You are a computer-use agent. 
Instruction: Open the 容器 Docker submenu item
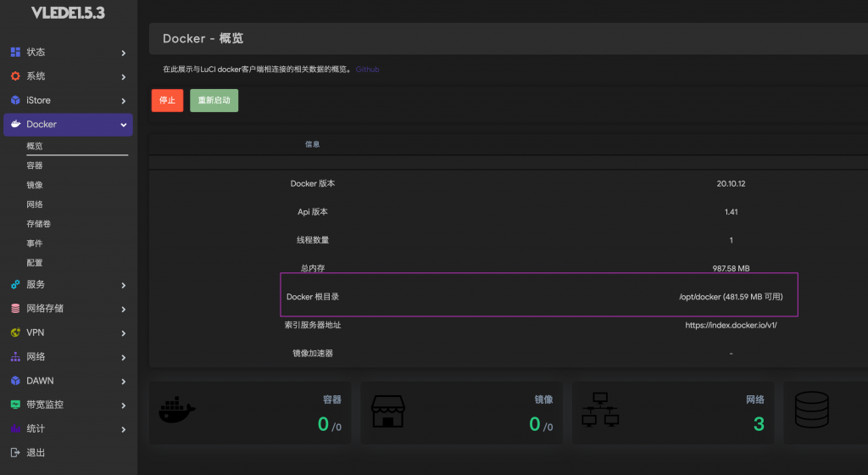(34, 165)
